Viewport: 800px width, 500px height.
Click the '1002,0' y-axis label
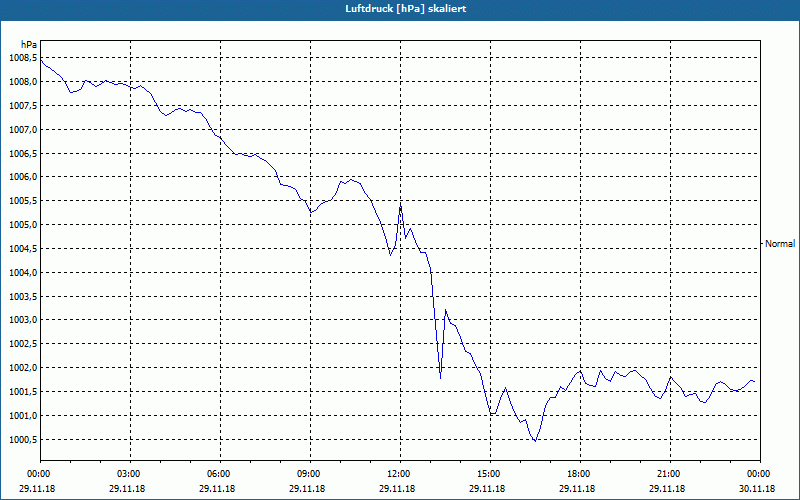tap(23, 368)
